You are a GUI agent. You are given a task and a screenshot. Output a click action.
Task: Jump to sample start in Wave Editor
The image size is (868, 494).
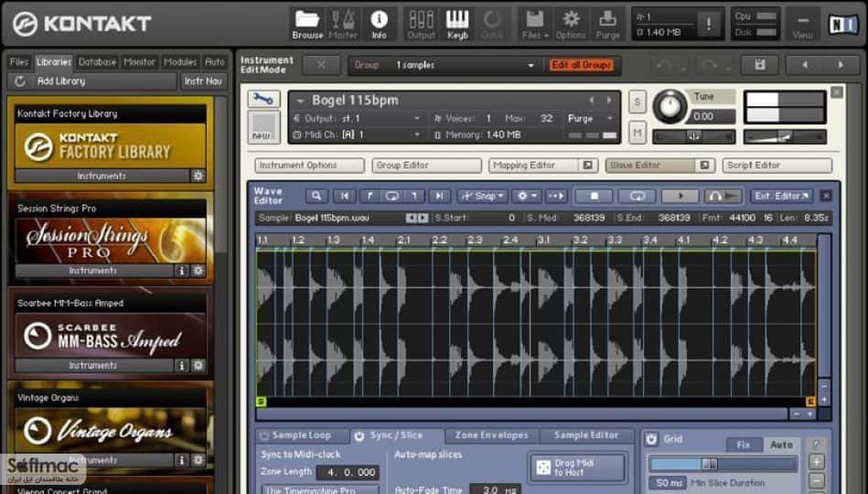coord(345,196)
